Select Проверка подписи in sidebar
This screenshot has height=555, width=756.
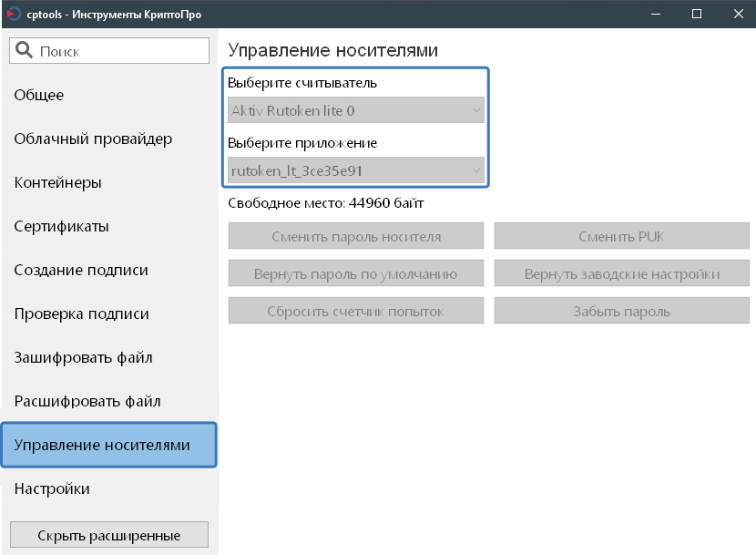coord(81,313)
